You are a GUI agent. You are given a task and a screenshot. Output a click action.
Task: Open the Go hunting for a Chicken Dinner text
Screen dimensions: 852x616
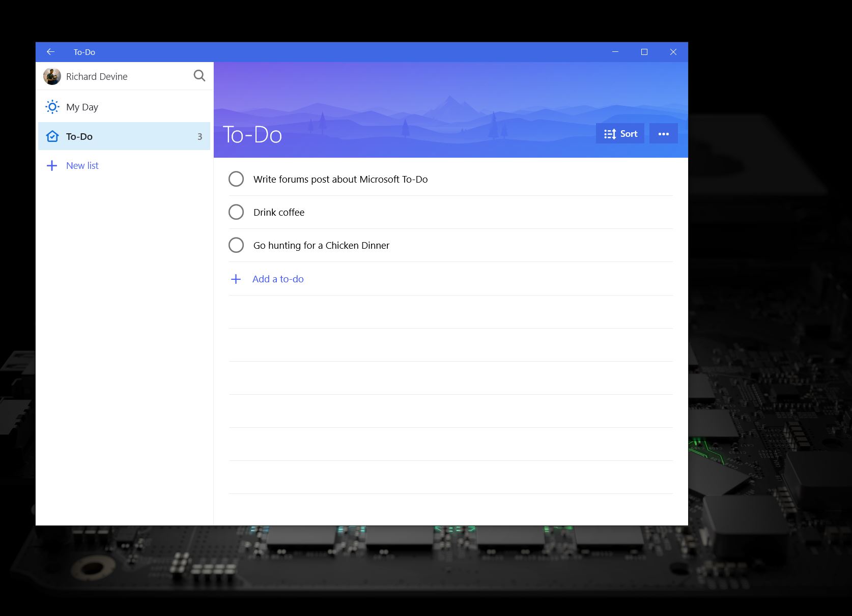[x=321, y=245]
